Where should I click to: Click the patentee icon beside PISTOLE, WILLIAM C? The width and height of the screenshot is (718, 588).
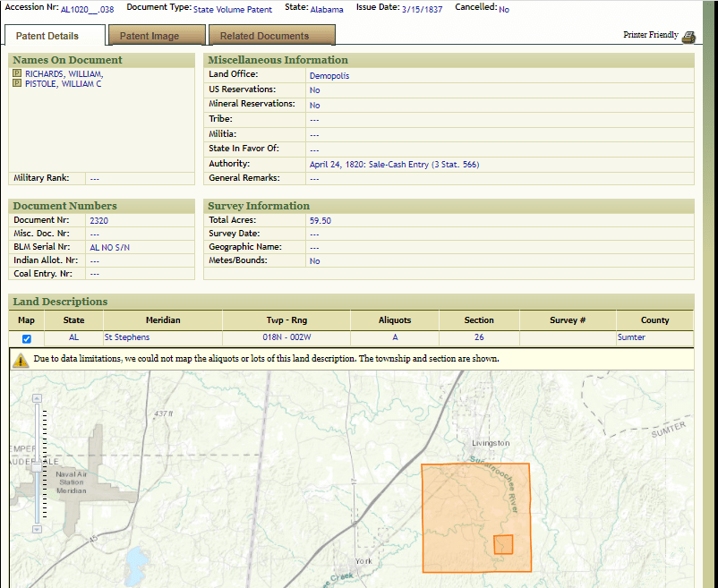(x=17, y=84)
